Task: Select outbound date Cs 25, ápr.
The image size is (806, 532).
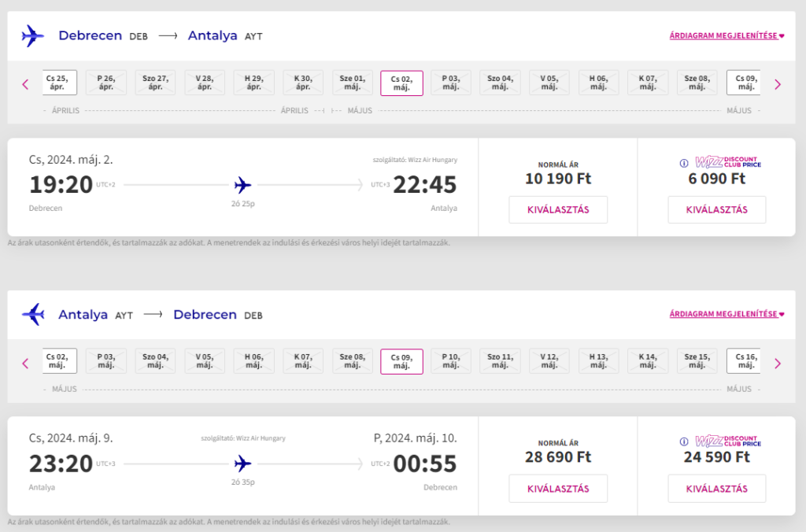Action: pyautogui.click(x=59, y=83)
